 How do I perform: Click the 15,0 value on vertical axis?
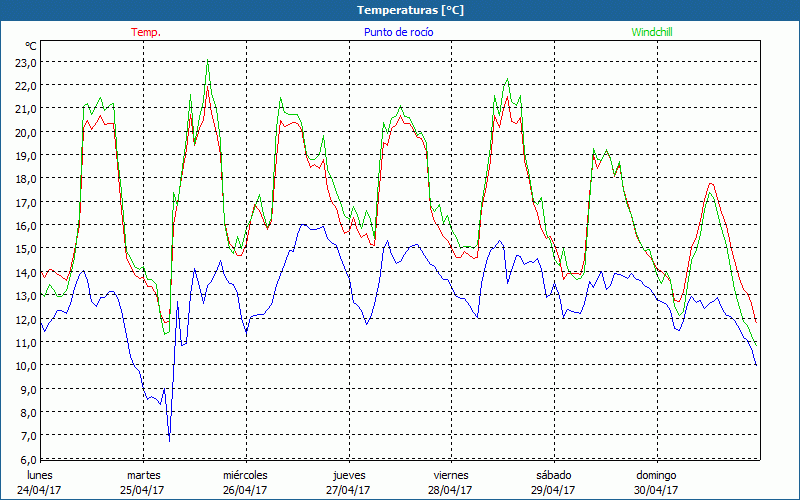pos(26,249)
